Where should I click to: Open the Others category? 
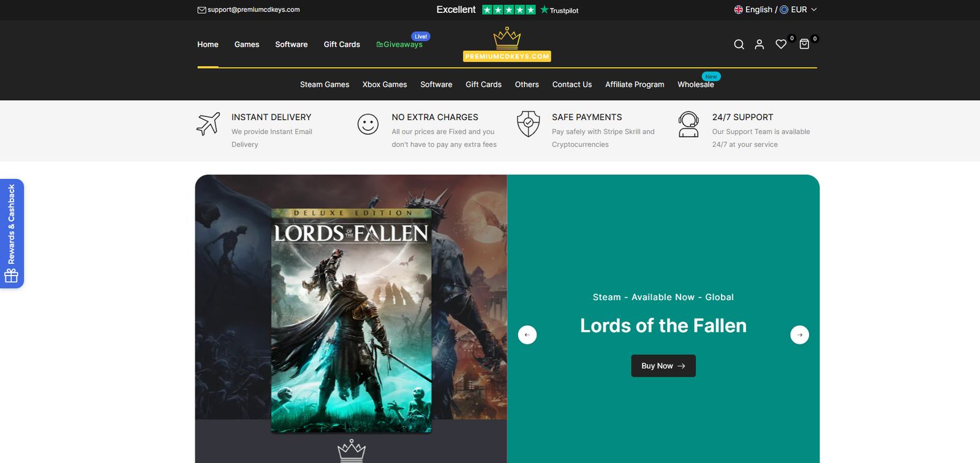coord(527,85)
